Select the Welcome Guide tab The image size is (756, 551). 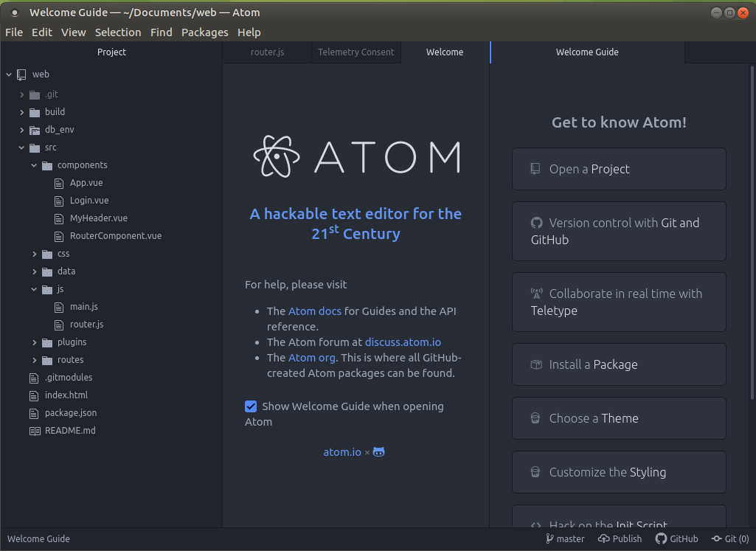(x=587, y=52)
